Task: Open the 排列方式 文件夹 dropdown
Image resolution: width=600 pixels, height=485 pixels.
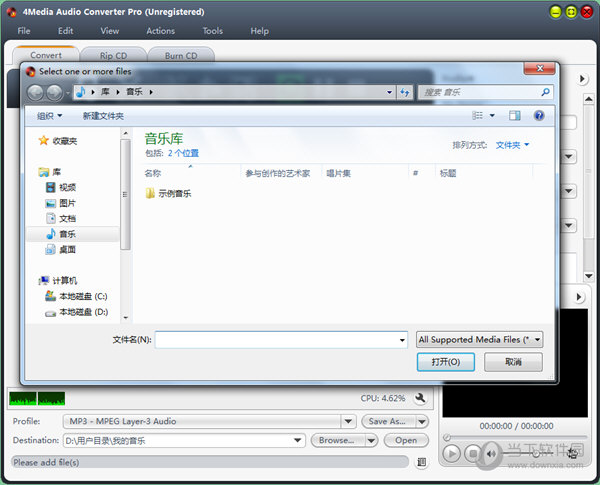Action: (512, 145)
